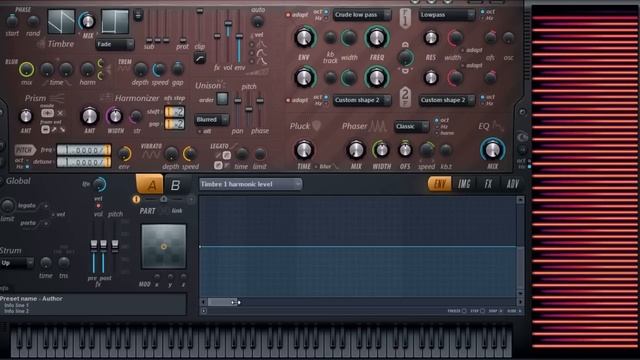
Task: Click the PITCH section label button
Action: tap(25, 150)
